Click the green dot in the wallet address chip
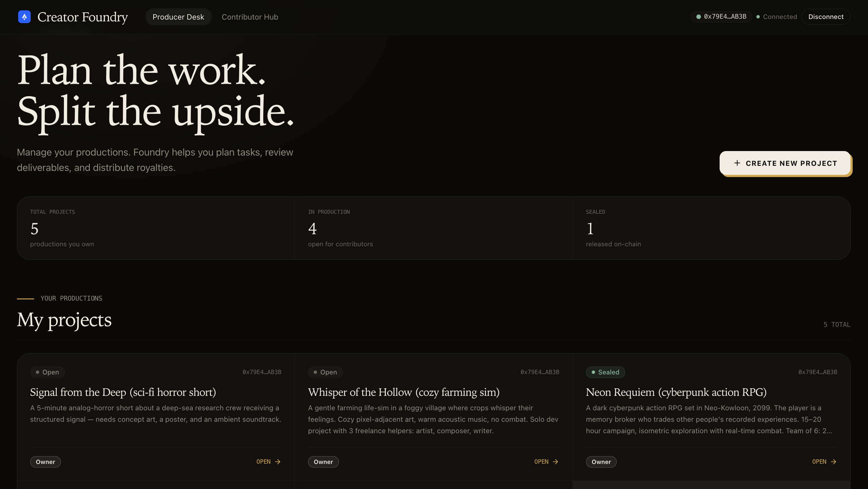 (x=699, y=17)
